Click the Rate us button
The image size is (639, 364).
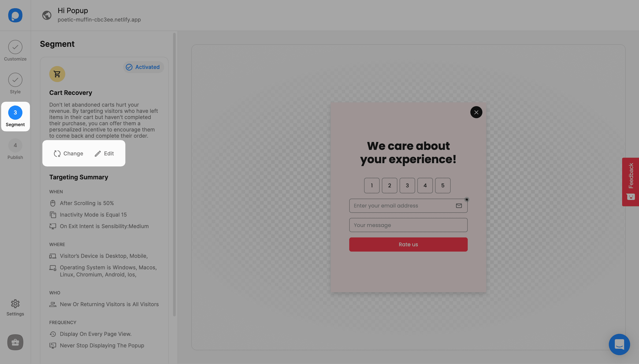coord(408,244)
